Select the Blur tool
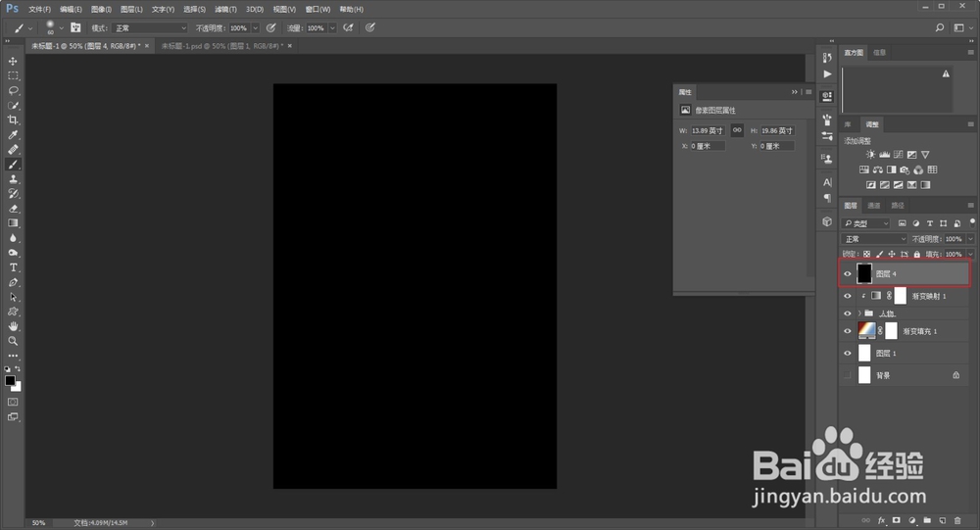 tap(13, 238)
